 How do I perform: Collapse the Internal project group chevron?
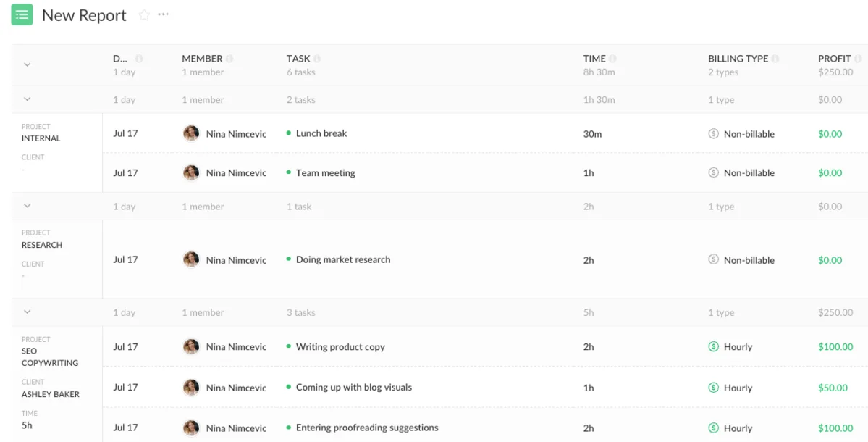coord(27,99)
